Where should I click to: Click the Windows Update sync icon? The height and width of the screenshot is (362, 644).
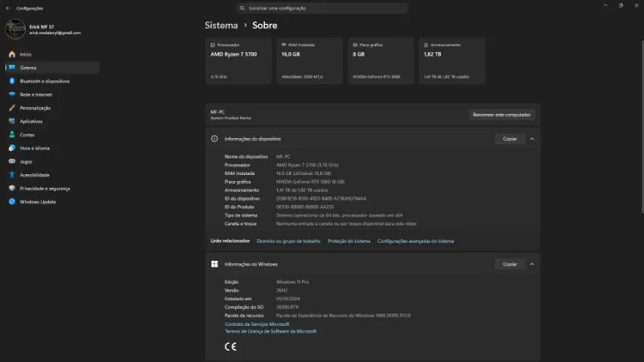12,201
